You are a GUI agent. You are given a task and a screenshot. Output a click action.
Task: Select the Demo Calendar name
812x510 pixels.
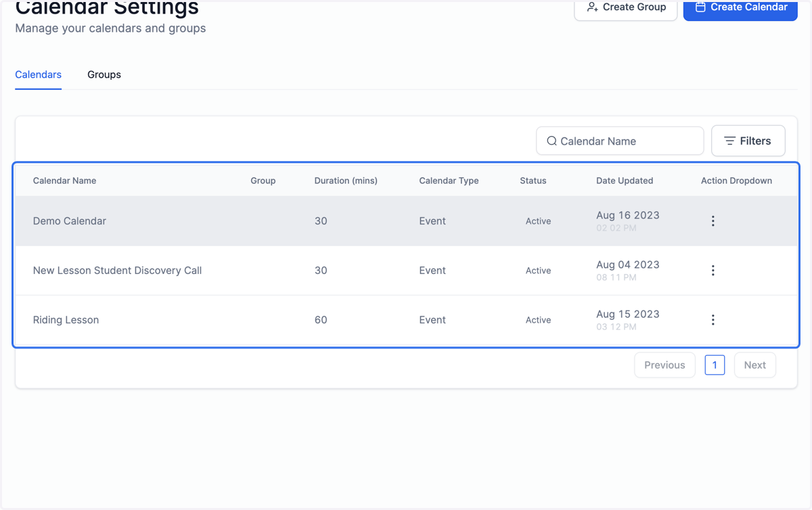click(70, 221)
